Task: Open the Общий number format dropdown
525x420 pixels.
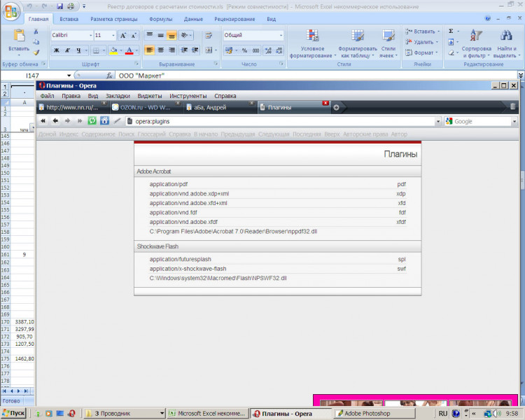Action: [281, 35]
